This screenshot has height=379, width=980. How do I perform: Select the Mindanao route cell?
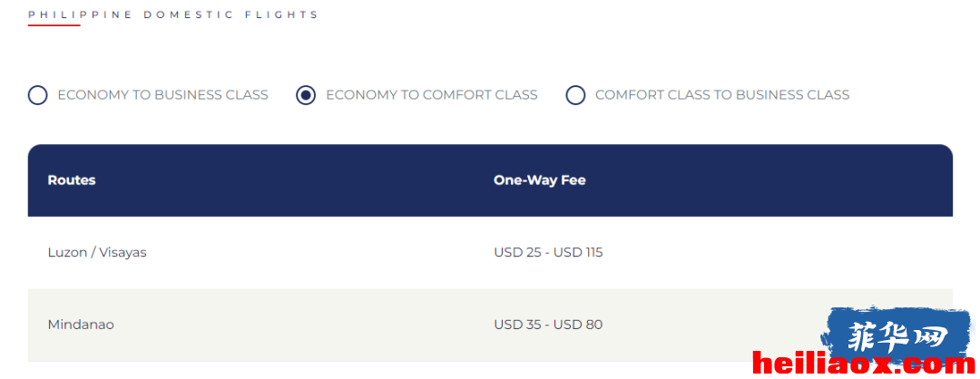click(x=81, y=325)
